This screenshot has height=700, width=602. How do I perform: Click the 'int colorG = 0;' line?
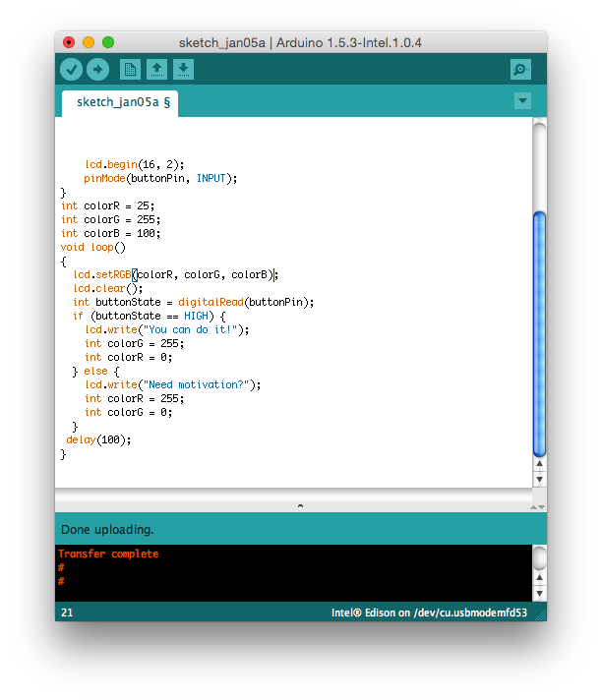tap(129, 413)
